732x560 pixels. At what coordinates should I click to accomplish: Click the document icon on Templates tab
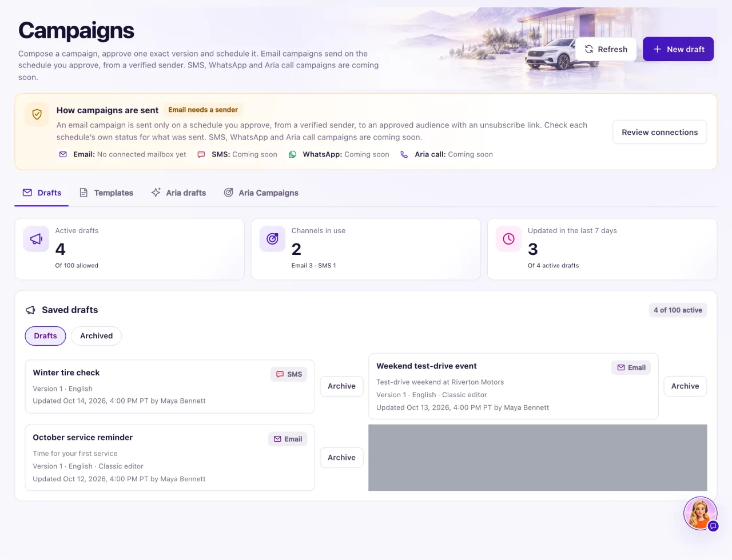[83, 193]
